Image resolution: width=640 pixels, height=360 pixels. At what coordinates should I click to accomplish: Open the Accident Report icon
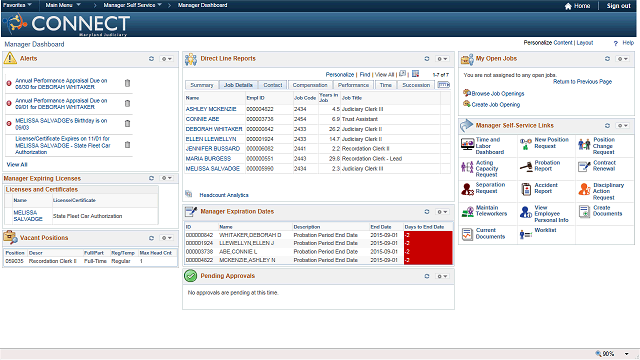click(526, 189)
